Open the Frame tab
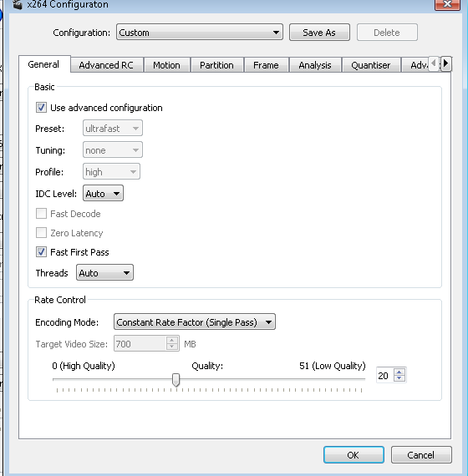 coord(266,65)
